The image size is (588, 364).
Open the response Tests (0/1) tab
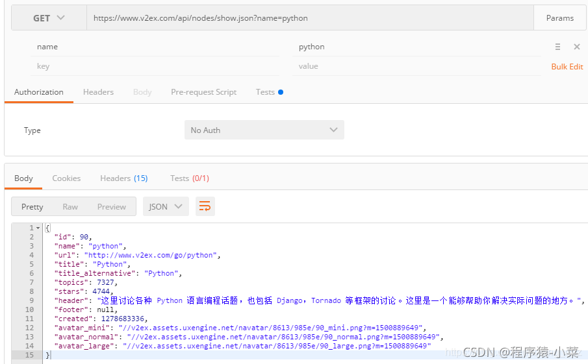pos(189,178)
